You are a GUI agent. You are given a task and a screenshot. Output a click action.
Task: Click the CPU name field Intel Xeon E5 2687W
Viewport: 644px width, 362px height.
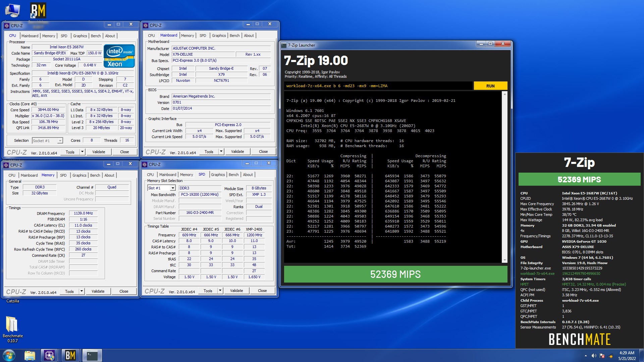click(x=66, y=47)
